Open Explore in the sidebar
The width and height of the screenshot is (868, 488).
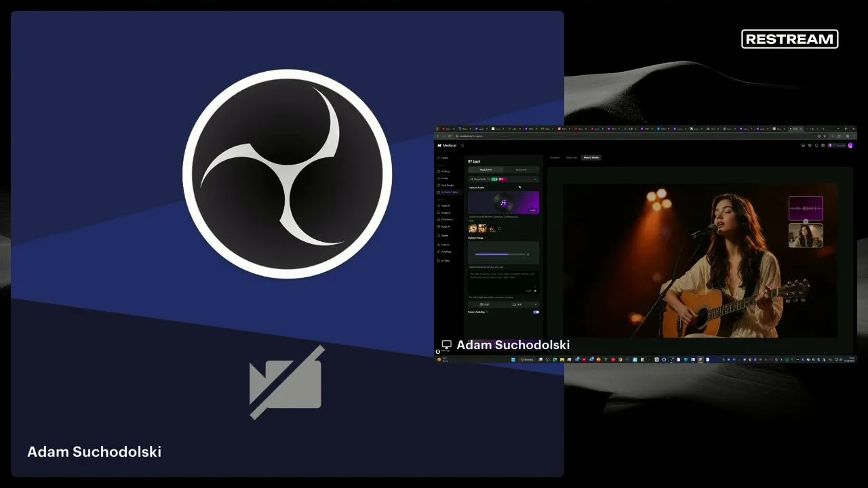[445, 244]
